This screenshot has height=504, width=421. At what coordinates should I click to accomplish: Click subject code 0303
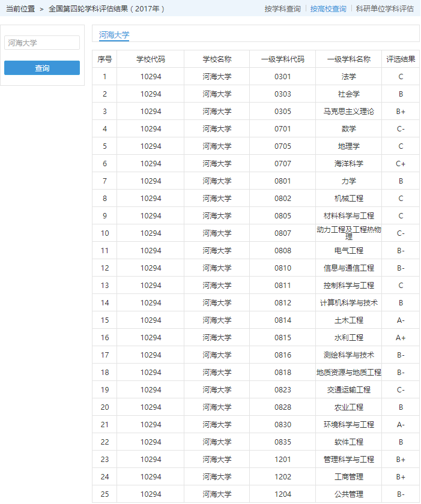pos(283,94)
